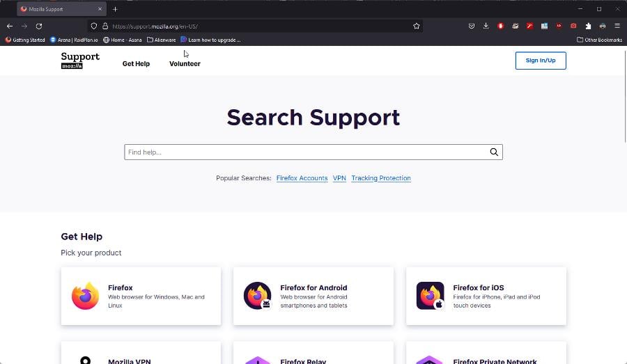The width and height of the screenshot is (627, 364).
Task: Open the Extensions puzzle piece icon
Action: pos(588,26)
